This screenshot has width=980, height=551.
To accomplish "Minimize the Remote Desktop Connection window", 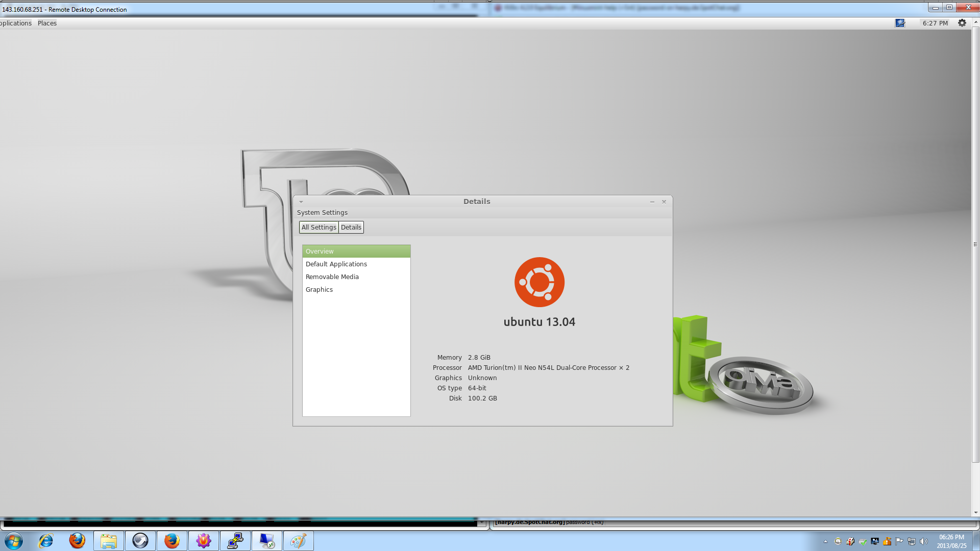I will [935, 7].
